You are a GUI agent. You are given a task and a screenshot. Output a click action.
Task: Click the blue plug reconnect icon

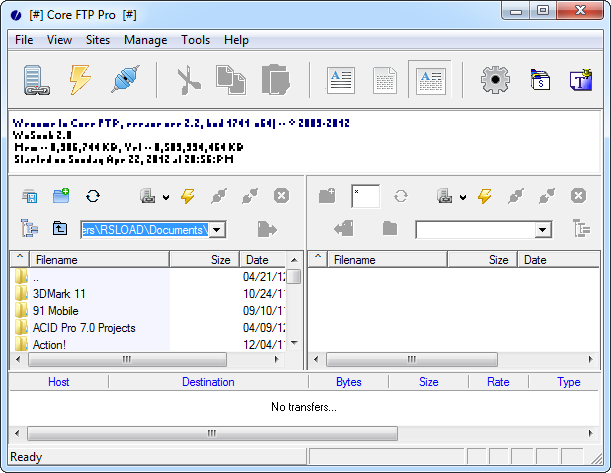[125, 79]
